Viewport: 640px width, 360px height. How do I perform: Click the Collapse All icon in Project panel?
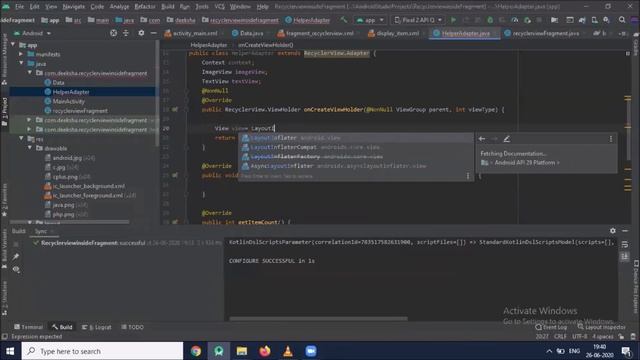[126, 33]
